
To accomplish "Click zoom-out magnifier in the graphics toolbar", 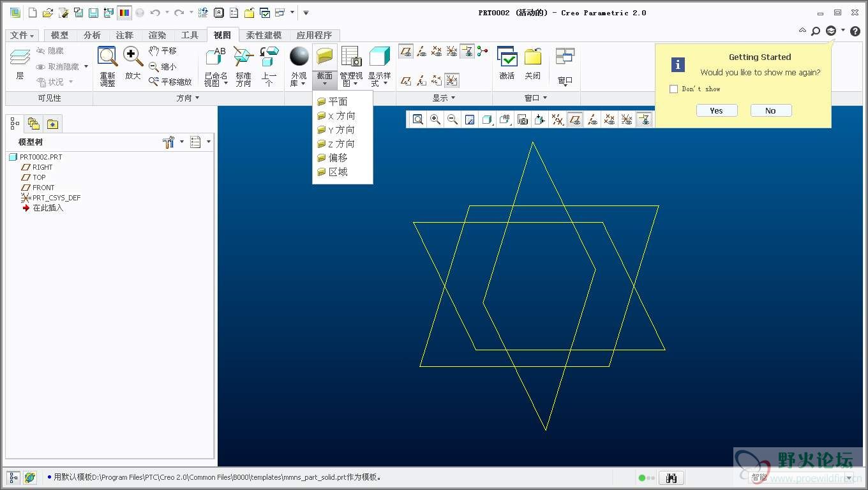I will click(x=452, y=119).
